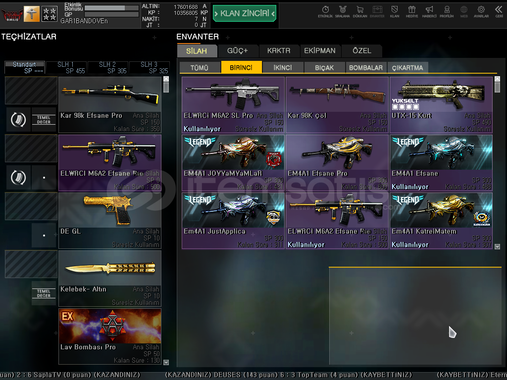507x380 pixels.
Task: Switch to the EKİPMAN inventory tab
Action: coord(320,51)
